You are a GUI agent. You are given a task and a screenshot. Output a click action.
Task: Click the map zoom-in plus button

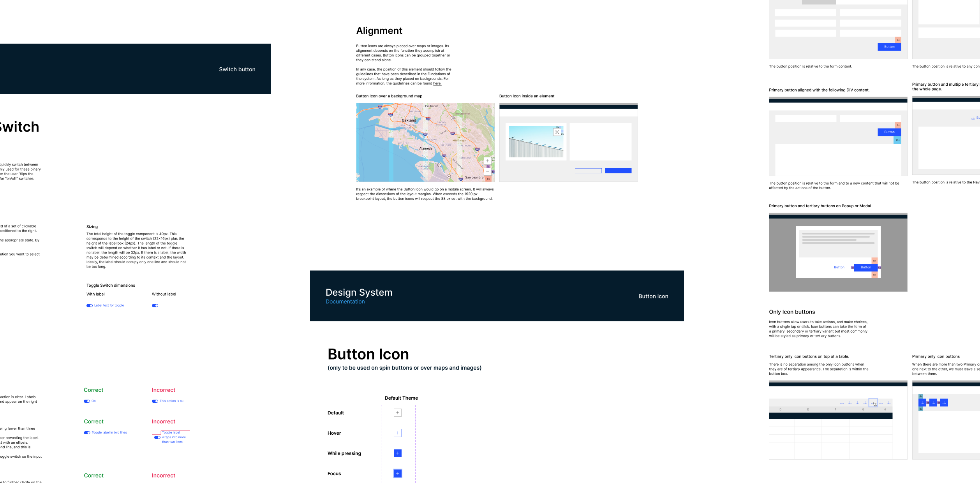pyautogui.click(x=487, y=161)
